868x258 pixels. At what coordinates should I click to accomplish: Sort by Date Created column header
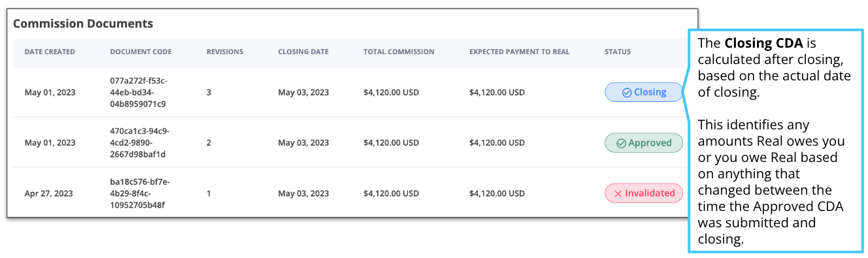(x=50, y=52)
